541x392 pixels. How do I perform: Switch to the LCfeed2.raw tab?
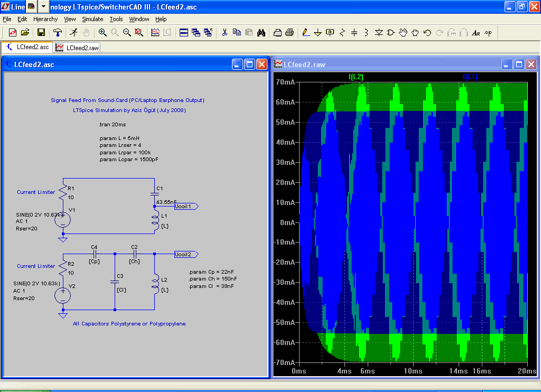pyautogui.click(x=77, y=48)
